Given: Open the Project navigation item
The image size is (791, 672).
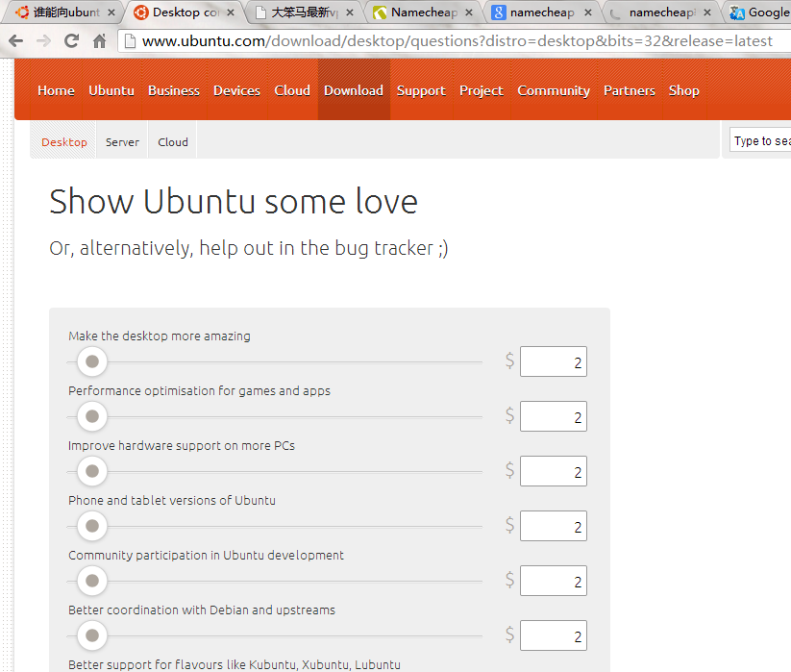Looking at the screenshot, I should point(482,90).
